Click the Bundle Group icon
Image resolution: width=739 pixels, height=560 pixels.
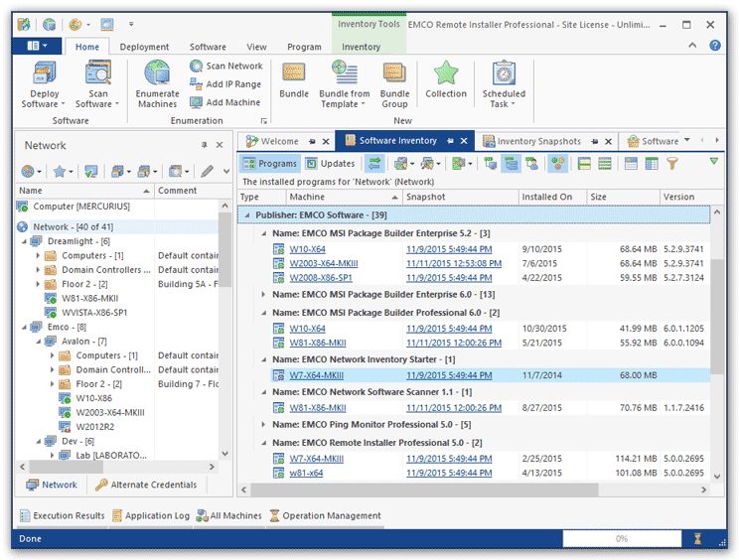394,74
